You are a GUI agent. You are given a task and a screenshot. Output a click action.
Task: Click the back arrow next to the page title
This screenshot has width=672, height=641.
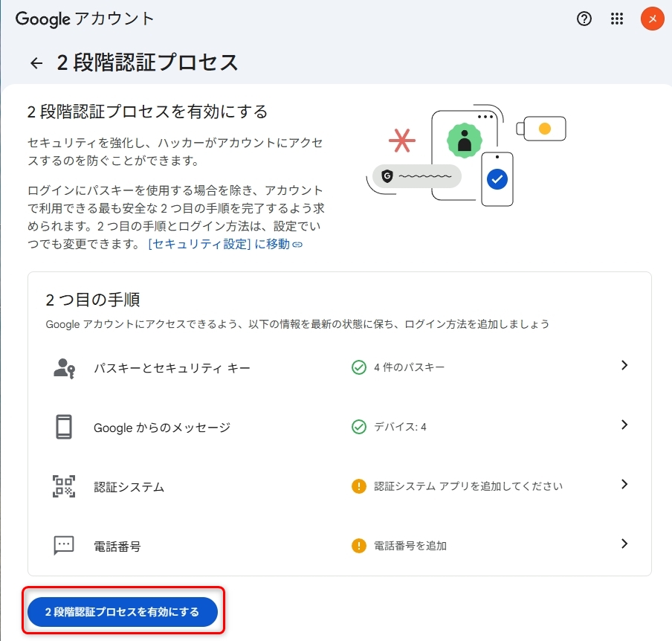(x=36, y=63)
